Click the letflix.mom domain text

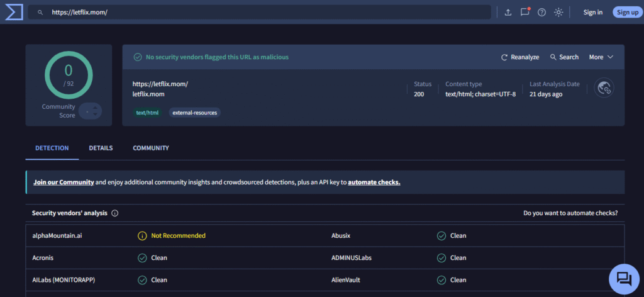tap(148, 94)
